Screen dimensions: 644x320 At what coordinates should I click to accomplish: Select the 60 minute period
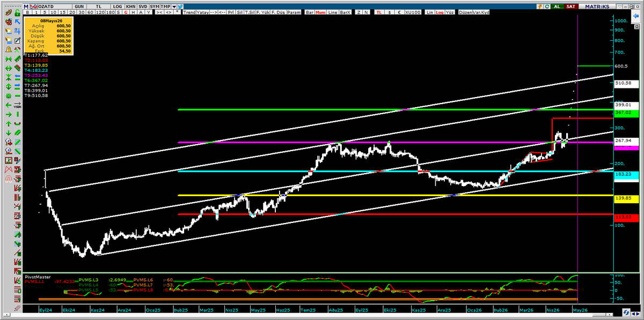[90, 12]
